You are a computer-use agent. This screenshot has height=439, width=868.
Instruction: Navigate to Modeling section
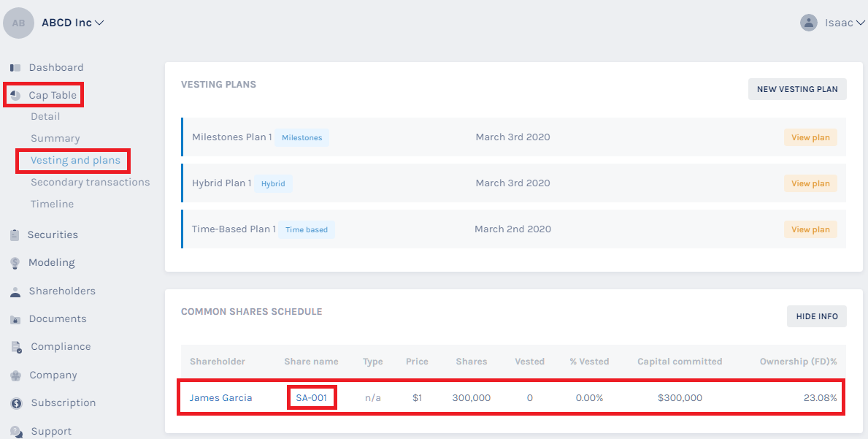click(52, 263)
